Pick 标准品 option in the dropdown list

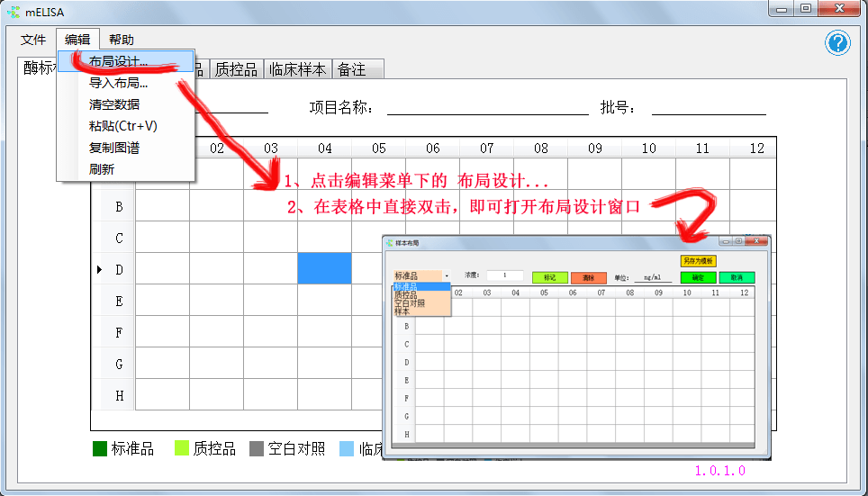click(421, 287)
